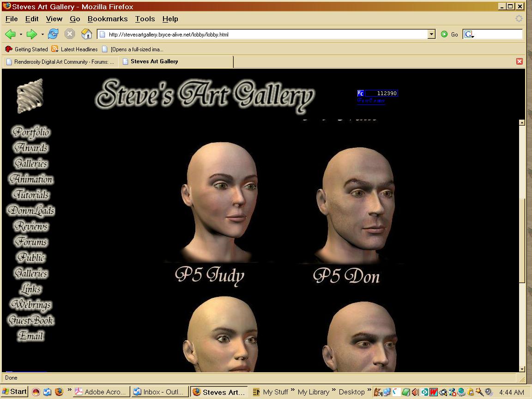Click the page scrollbar down arrow

coord(522,369)
